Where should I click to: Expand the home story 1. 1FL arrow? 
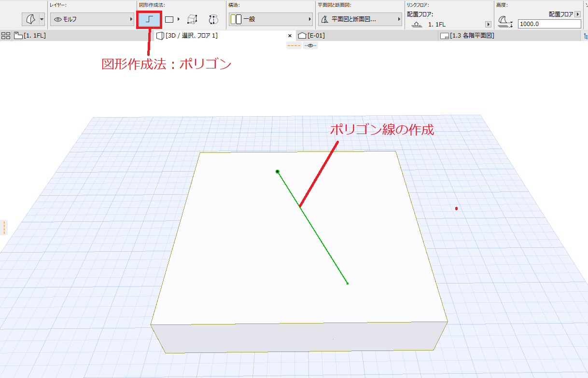pyautogui.click(x=488, y=24)
